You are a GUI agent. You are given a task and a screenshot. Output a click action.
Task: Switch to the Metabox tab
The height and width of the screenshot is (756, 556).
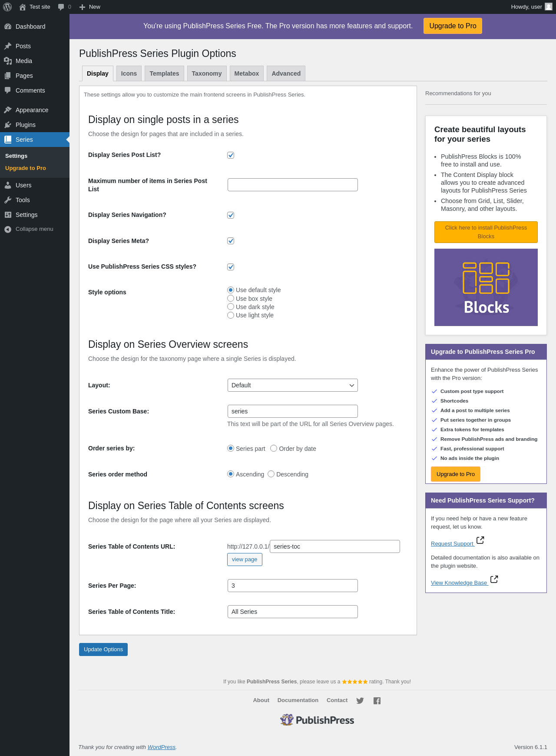coord(247,73)
